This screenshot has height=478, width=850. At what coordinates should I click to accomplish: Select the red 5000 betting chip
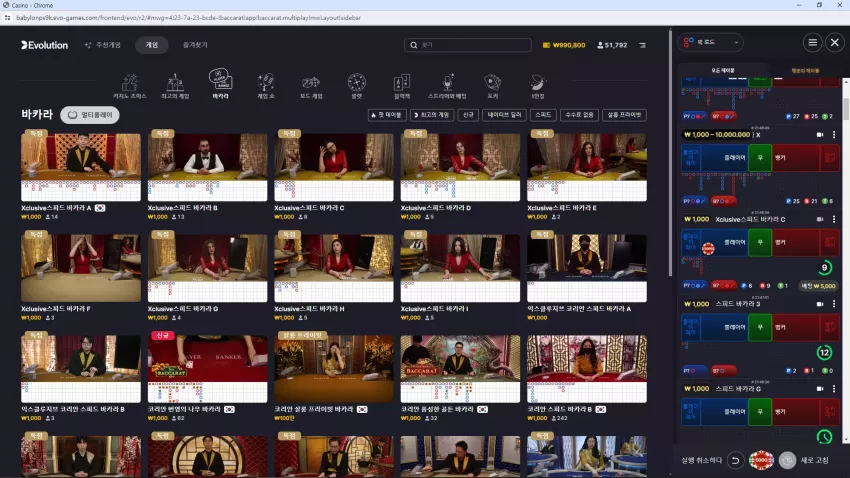click(761, 460)
